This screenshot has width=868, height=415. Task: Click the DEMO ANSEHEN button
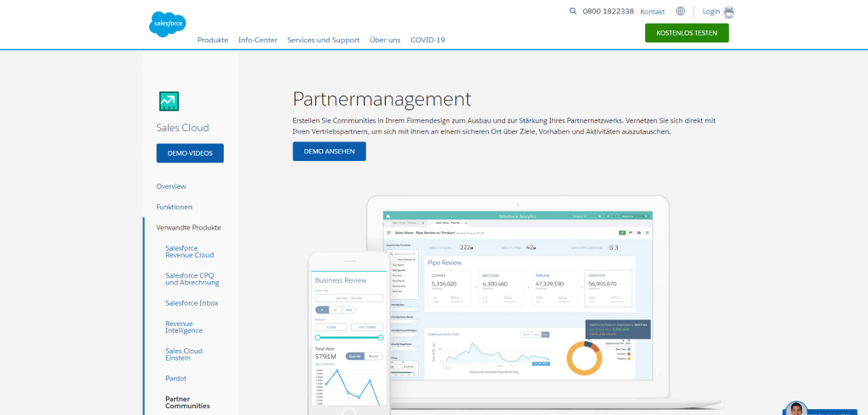tap(329, 151)
